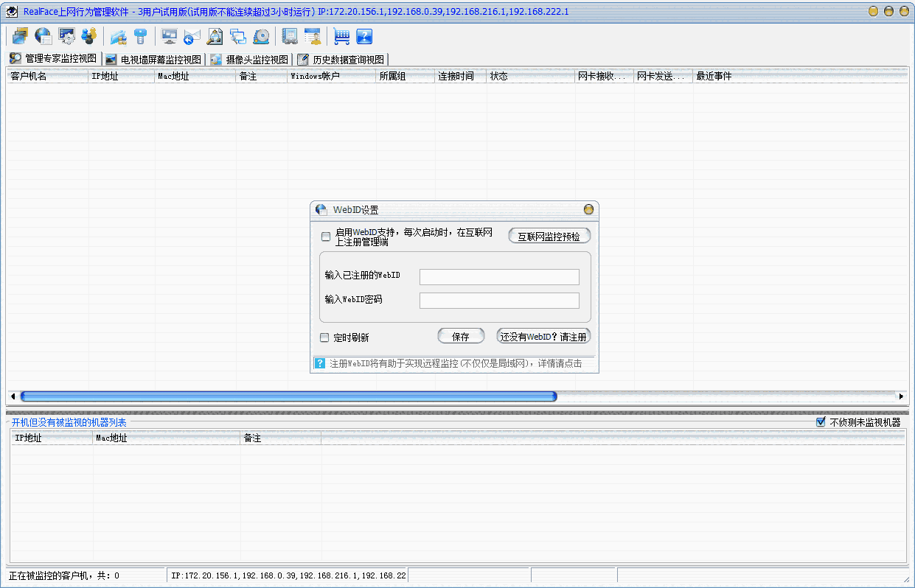Open the internet settings globe icon
Viewport: 915px width, 588px height.
coord(42,35)
